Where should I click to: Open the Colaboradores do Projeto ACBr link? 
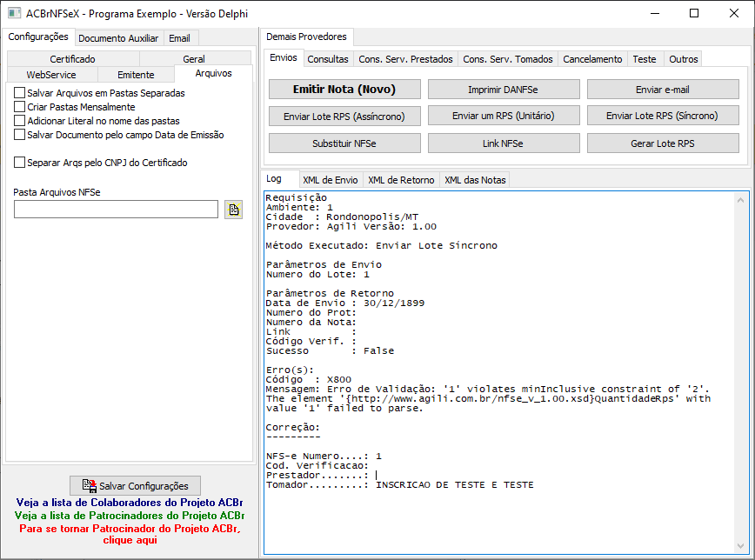point(130,503)
